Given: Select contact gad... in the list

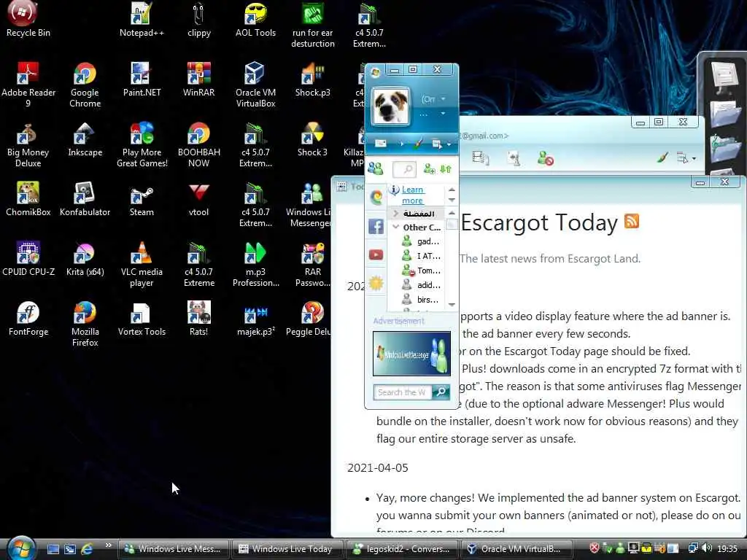Looking at the screenshot, I should pyautogui.click(x=421, y=241).
